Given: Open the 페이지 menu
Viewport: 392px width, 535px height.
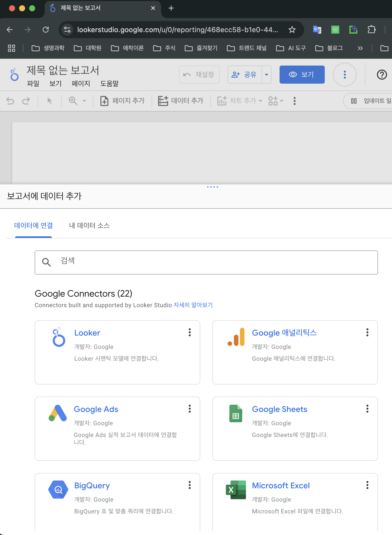Looking at the screenshot, I should pyautogui.click(x=81, y=83).
